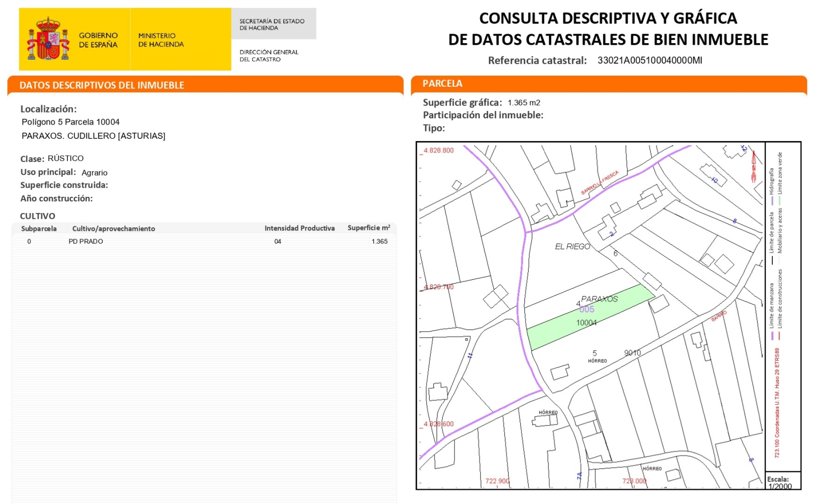Click parcel number '9010' on the map
Screen dimensions: 816x504
(x=633, y=353)
